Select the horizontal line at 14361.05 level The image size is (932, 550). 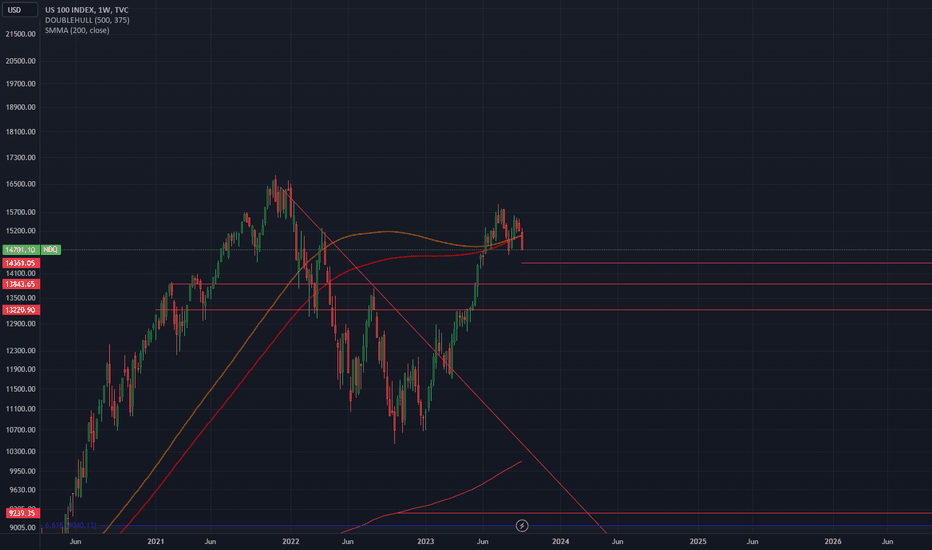tap(726, 263)
